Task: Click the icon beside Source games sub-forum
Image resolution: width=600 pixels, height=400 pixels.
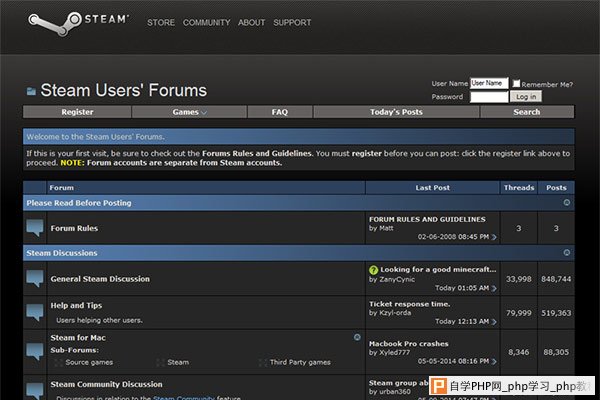Action: tap(59, 362)
